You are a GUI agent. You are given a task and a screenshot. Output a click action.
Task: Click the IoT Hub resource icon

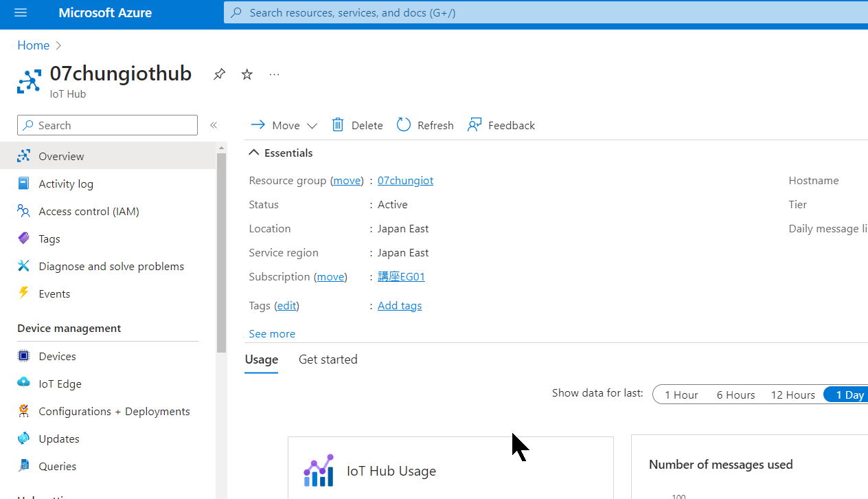coord(30,81)
